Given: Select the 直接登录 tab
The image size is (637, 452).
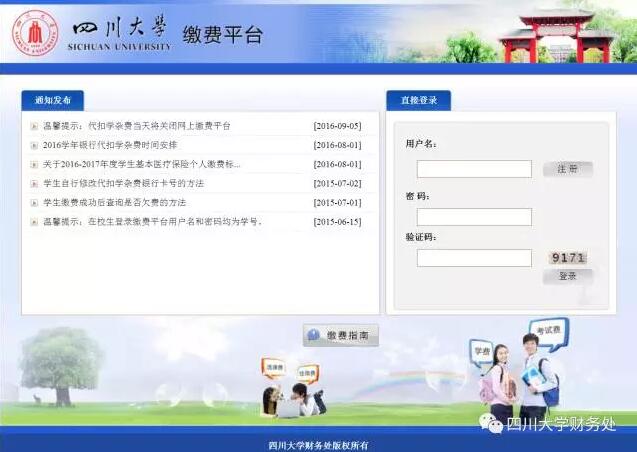Looking at the screenshot, I should (419, 100).
